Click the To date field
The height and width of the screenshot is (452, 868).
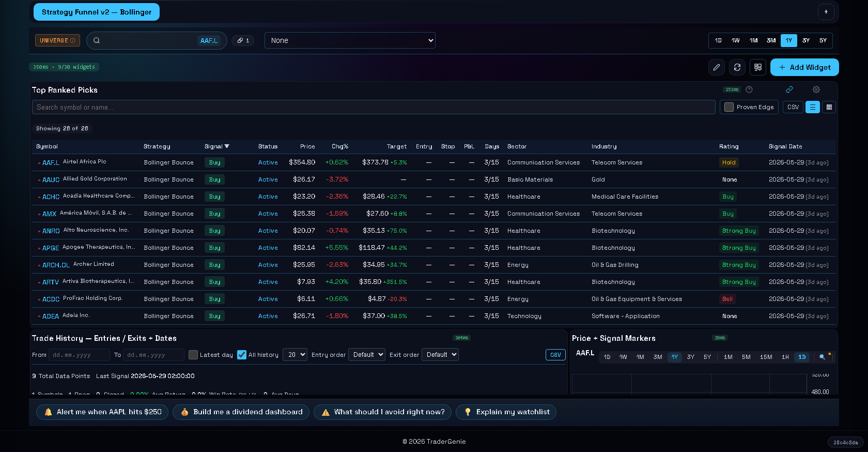click(153, 355)
